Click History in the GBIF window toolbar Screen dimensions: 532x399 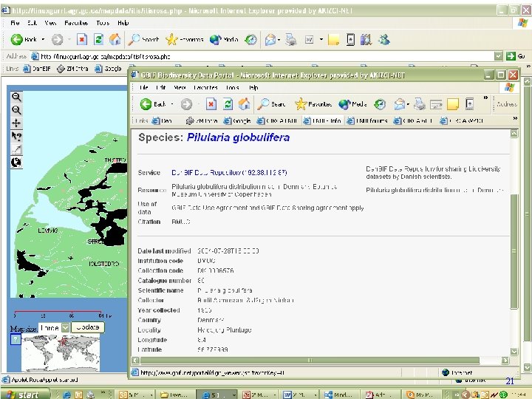[380, 104]
